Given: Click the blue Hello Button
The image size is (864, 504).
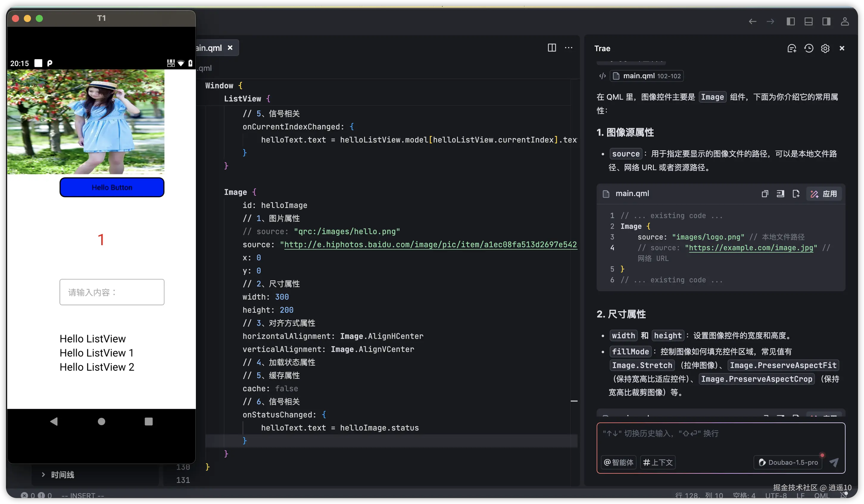Looking at the screenshot, I should [112, 187].
